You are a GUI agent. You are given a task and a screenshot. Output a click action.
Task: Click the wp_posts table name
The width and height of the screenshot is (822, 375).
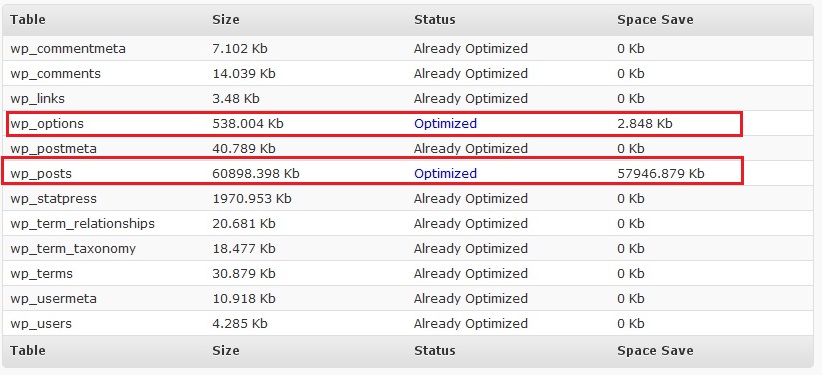click(x=40, y=174)
